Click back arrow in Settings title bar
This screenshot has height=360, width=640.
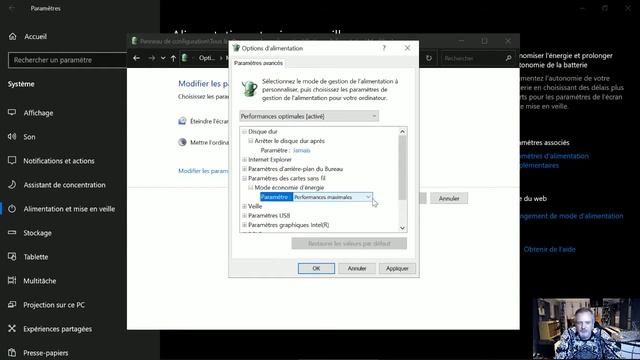(x=12, y=8)
